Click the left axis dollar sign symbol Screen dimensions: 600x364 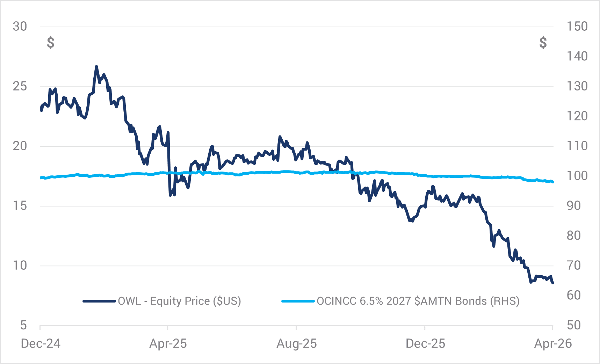51,42
